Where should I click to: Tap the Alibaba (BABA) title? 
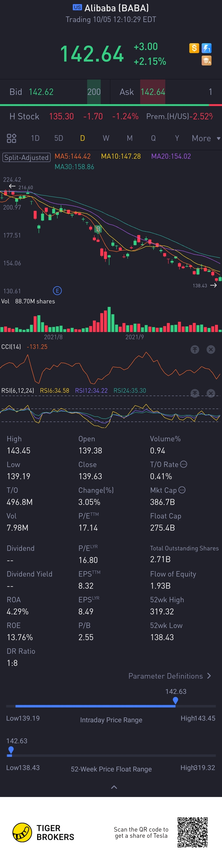point(116,8)
